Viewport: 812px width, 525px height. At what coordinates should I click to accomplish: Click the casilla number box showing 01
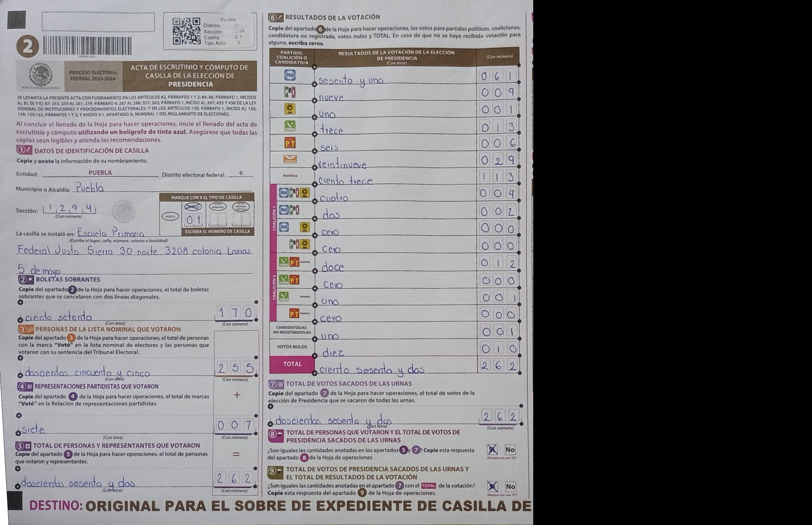[193, 220]
